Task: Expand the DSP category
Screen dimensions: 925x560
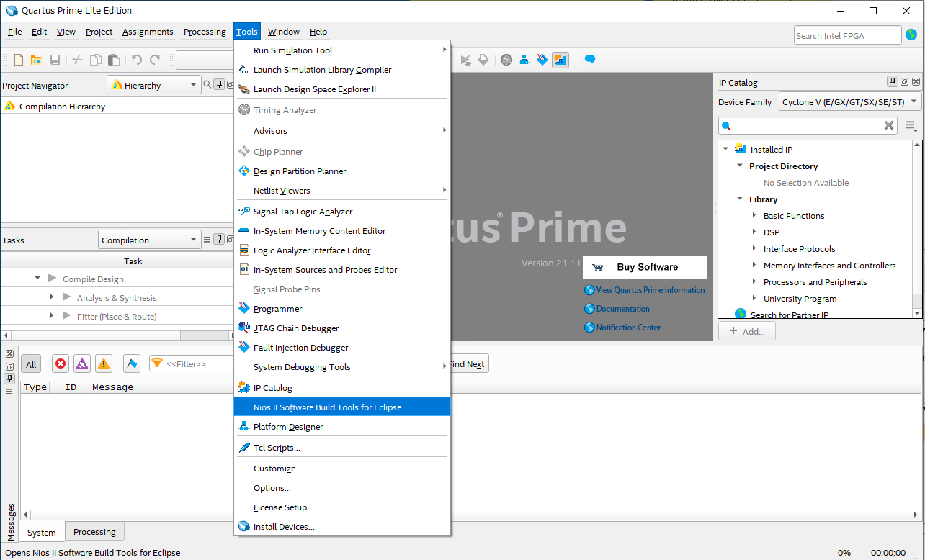Action: click(x=754, y=232)
